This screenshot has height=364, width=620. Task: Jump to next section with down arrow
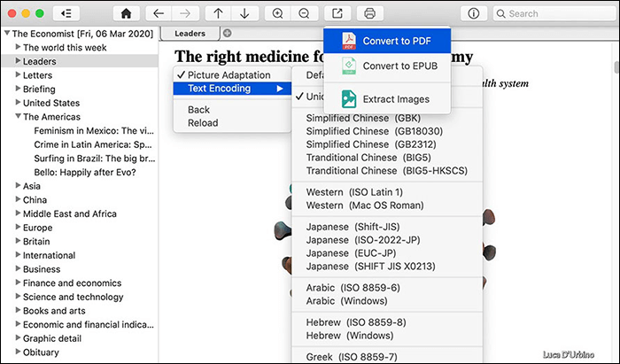[x=244, y=13]
